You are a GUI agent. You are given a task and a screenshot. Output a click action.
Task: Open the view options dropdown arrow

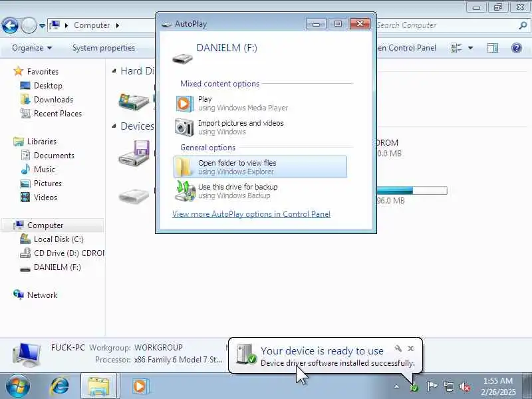point(471,48)
